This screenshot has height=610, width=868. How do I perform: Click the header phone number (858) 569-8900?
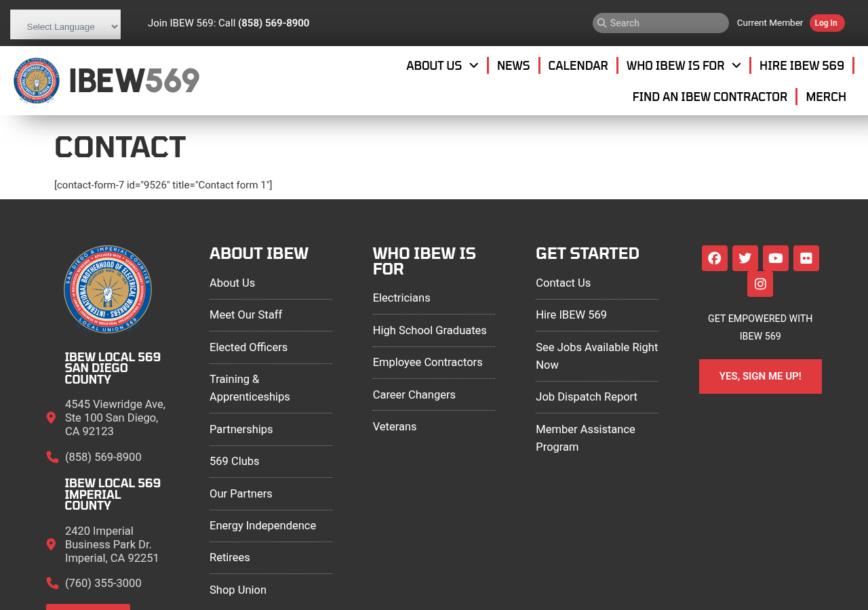(x=274, y=23)
